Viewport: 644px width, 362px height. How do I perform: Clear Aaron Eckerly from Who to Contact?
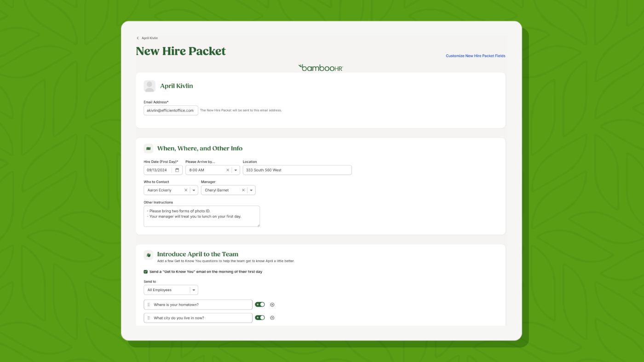[186, 190]
